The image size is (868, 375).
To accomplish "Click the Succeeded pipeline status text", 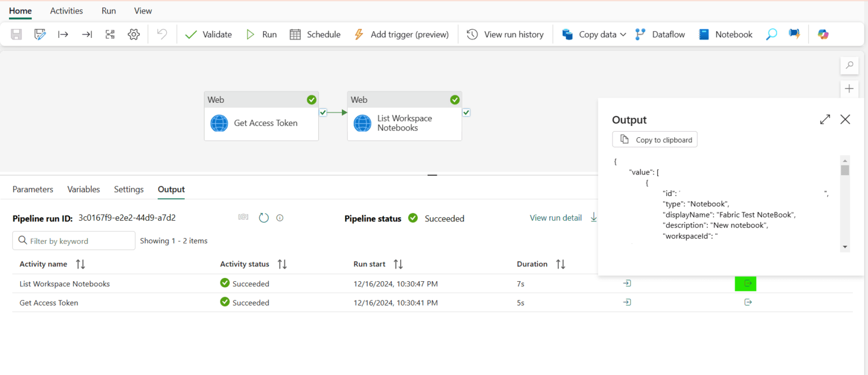I will coord(444,219).
